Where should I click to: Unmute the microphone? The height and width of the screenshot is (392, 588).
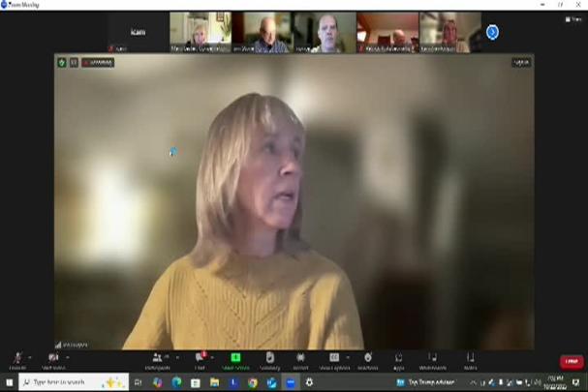coord(16,360)
